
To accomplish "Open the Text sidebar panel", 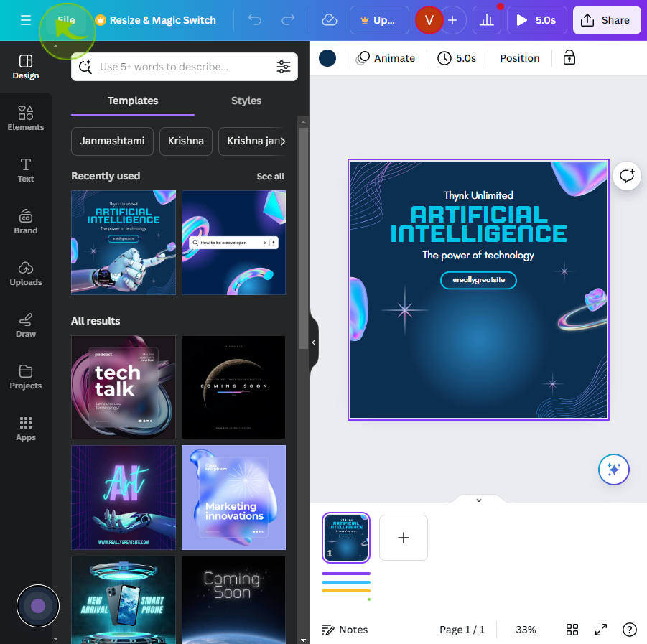I will click(26, 170).
